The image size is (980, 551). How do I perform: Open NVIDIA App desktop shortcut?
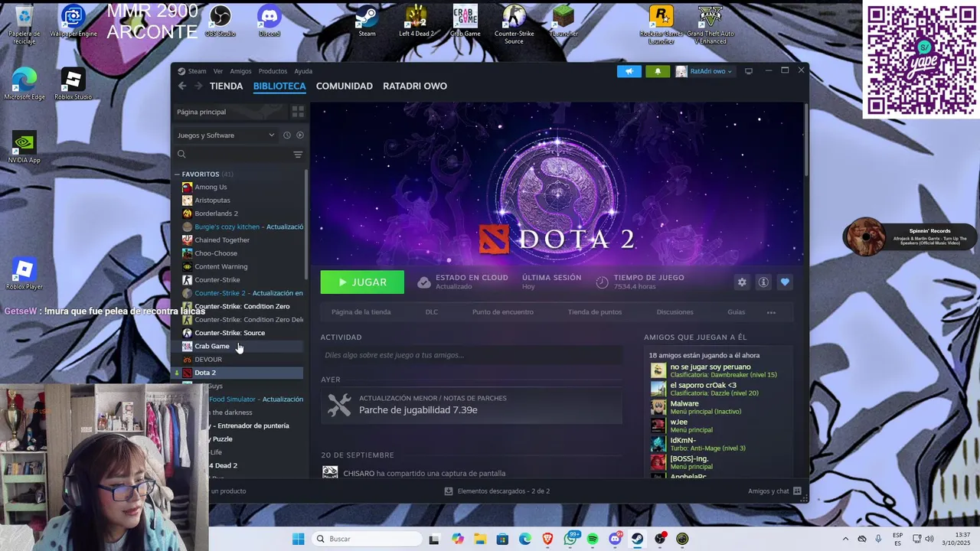point(24,148)
